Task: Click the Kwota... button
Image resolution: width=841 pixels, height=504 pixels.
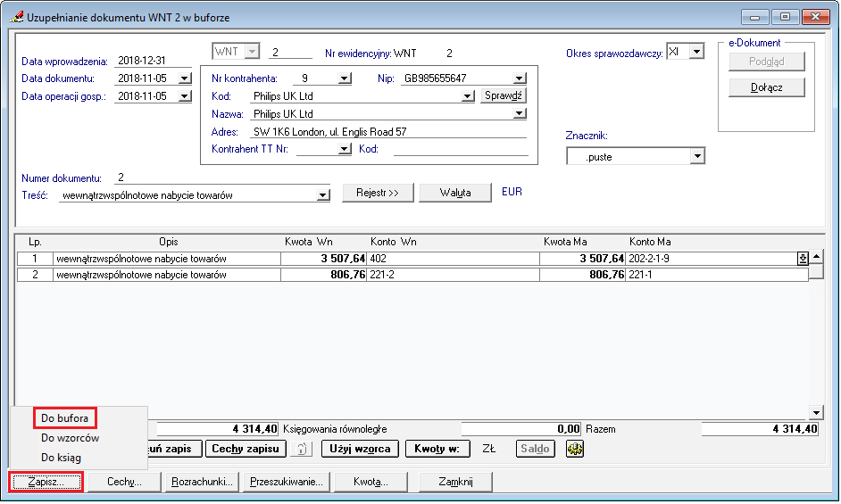Action: (371, 482)
